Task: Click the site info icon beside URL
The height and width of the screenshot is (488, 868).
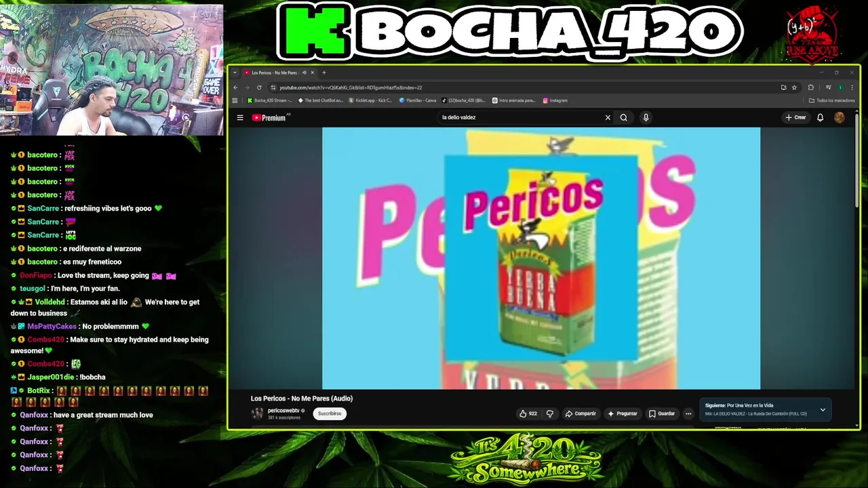Action: click(273, 87)
